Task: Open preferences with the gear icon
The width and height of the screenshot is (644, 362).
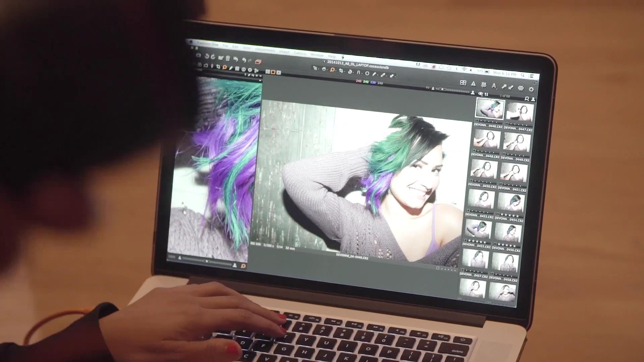Action: pyautogui.click(x=531, y=89)
